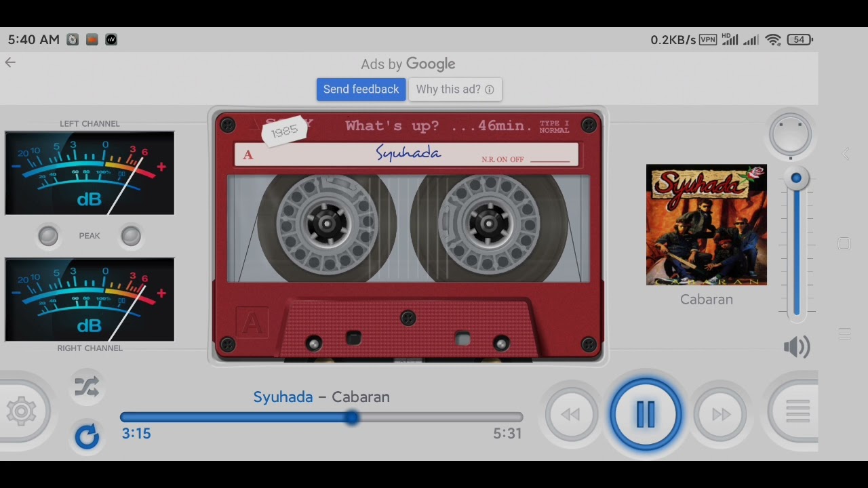Image resolution: width=868 pixels, height=488 pixels.
Task: Click the left channel dB meter
Action: pyautogui.click(x=90, y=173)
